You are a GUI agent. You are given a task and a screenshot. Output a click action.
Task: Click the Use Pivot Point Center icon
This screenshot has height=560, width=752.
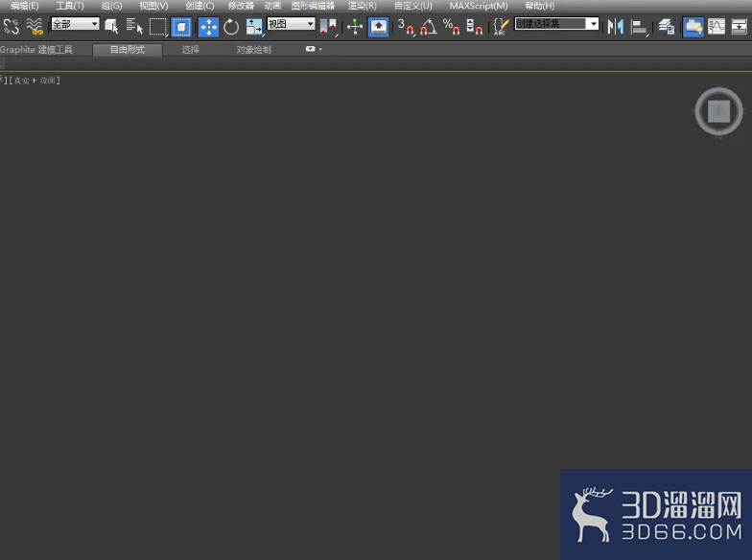328,27
